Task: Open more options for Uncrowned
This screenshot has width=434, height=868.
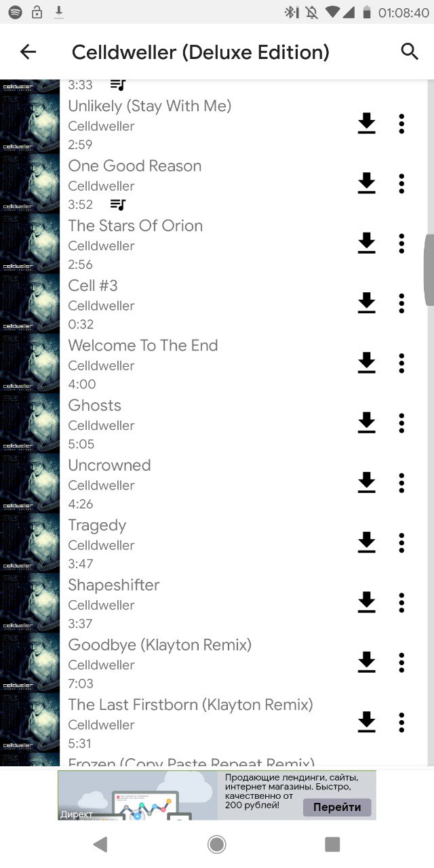Action: click(x=401, y=483)
